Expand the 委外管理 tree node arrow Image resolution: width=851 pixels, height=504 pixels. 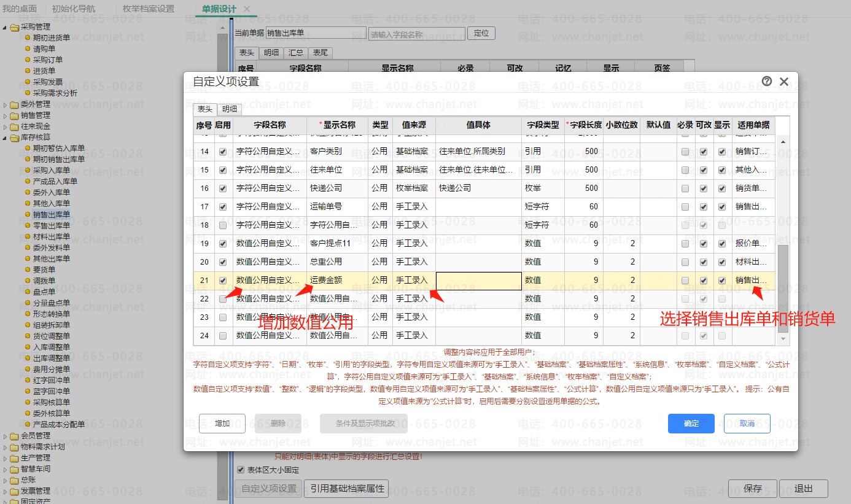[5, 104]
